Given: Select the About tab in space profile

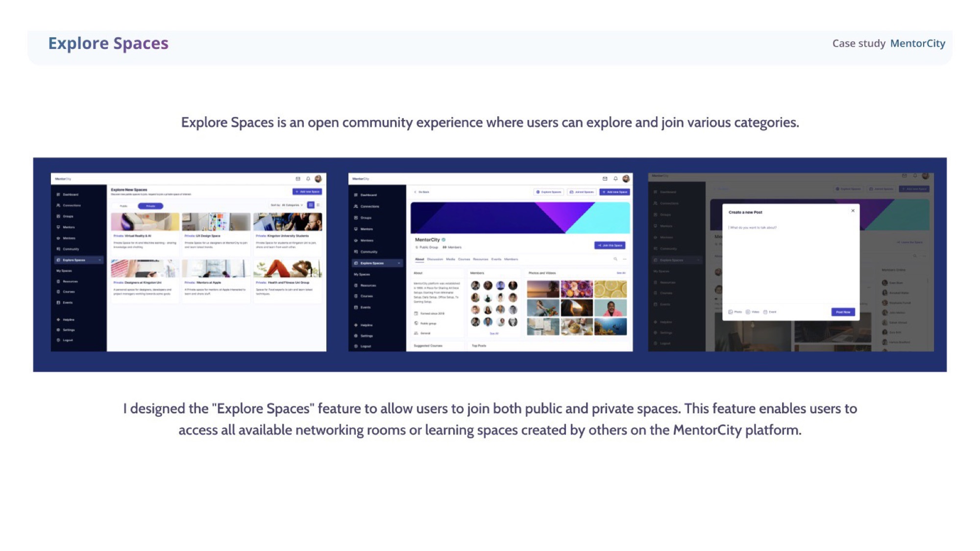Looking at the screenshot, I should (419, 259).
